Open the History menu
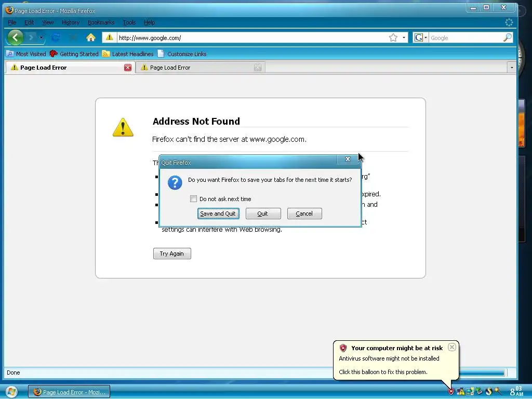The image size is (532, 399). pyautogui.click(x=71, y=22)
